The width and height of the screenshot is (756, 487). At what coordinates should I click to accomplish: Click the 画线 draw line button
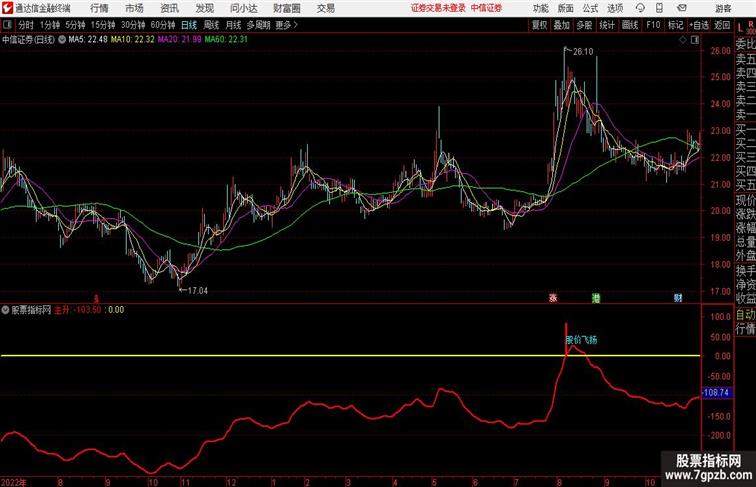[x=630, y=25]
